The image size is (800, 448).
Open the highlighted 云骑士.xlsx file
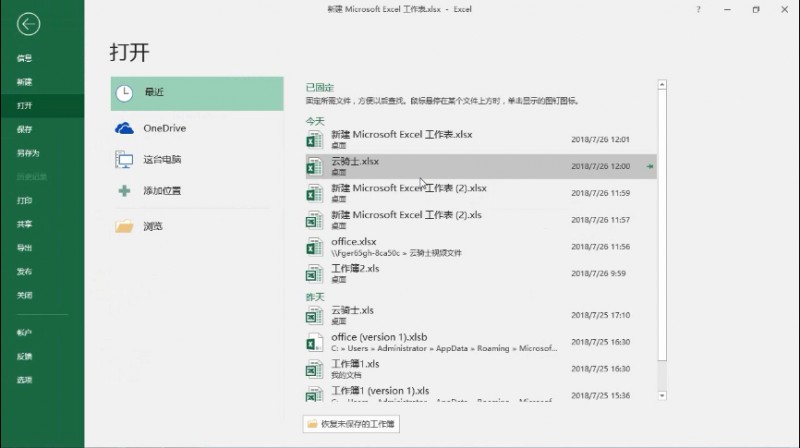481,166
